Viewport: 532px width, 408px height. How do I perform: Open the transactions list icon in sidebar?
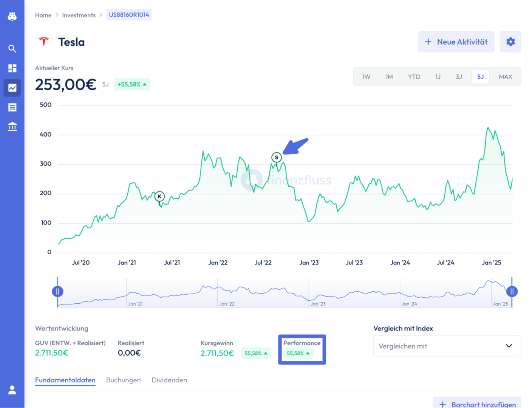(x=12, y=107)
